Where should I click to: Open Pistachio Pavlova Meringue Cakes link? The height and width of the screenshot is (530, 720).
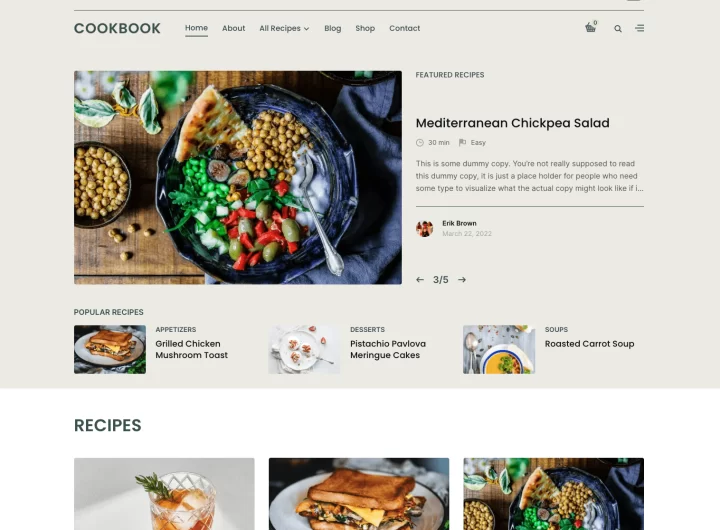[x=388, y=350]
